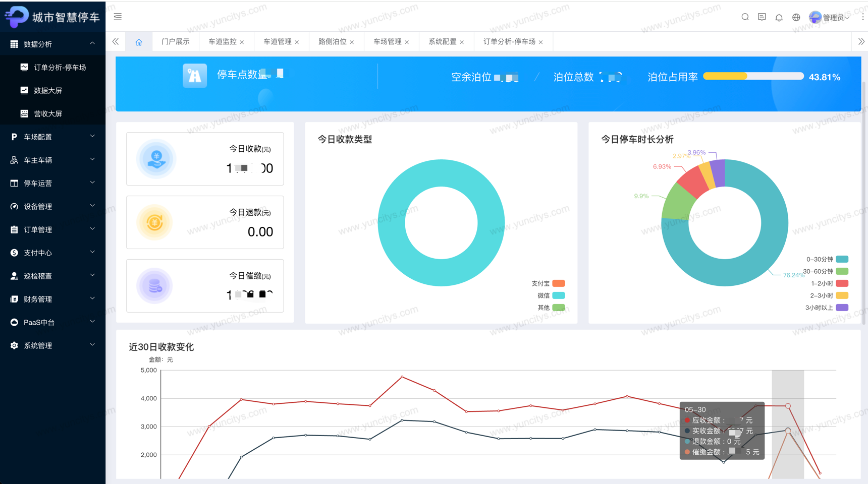Toggle the 微信 legend swatch
The height and width of the screenshot is (484, 868).
click(x=559, y=295)
